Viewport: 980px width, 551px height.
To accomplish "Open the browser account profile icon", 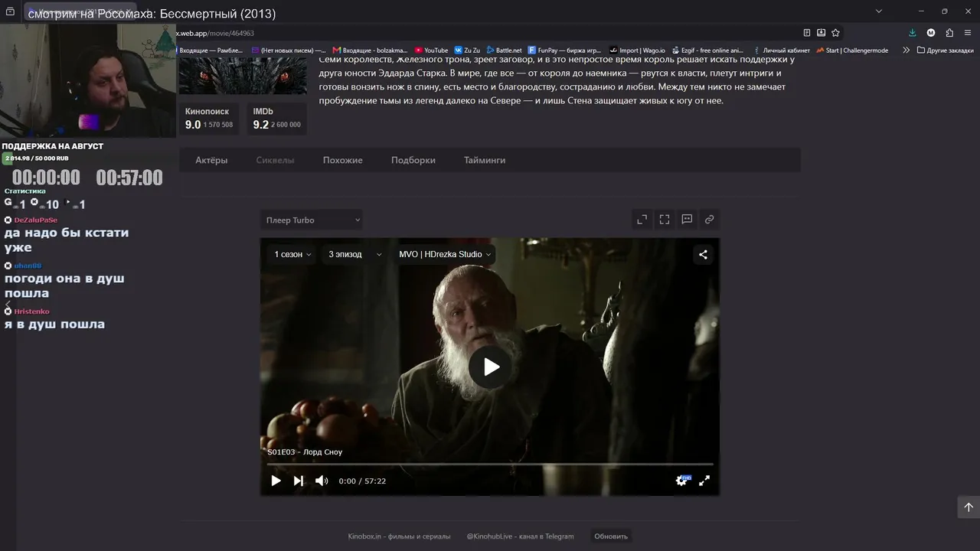I will coord(931,33).
